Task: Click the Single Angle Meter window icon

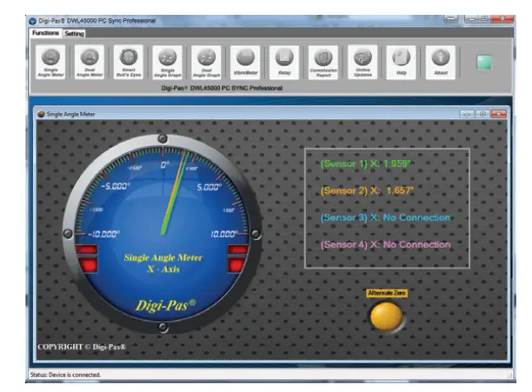Action: click(x=41, y=114)
